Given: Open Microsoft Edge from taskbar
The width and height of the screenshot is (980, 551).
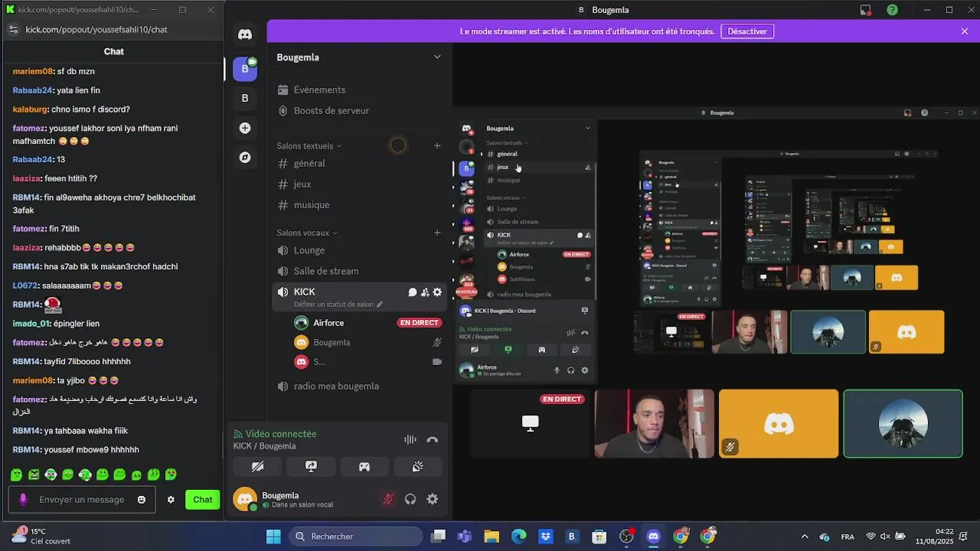Looking at the screenshot, I should pyautogui.click(x=518, y=536).
